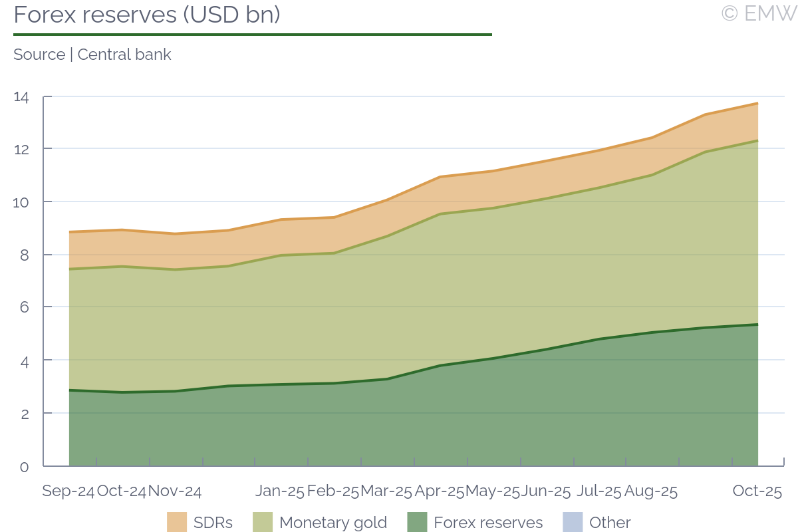The image size is (798, 532).
Task: Click the Other legend color swatch
Action: [x=573, y=523]
